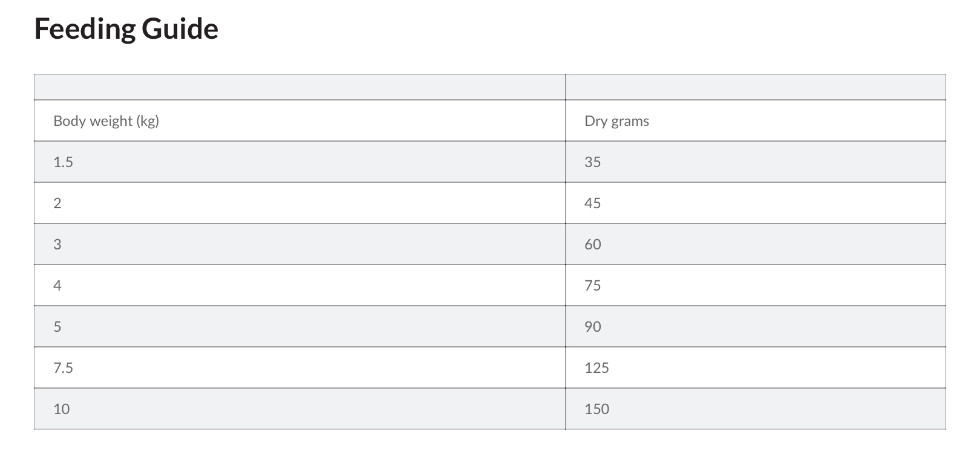980x451 pixels.
Task: Click the Dry grams column label
Action: [616, 121]
